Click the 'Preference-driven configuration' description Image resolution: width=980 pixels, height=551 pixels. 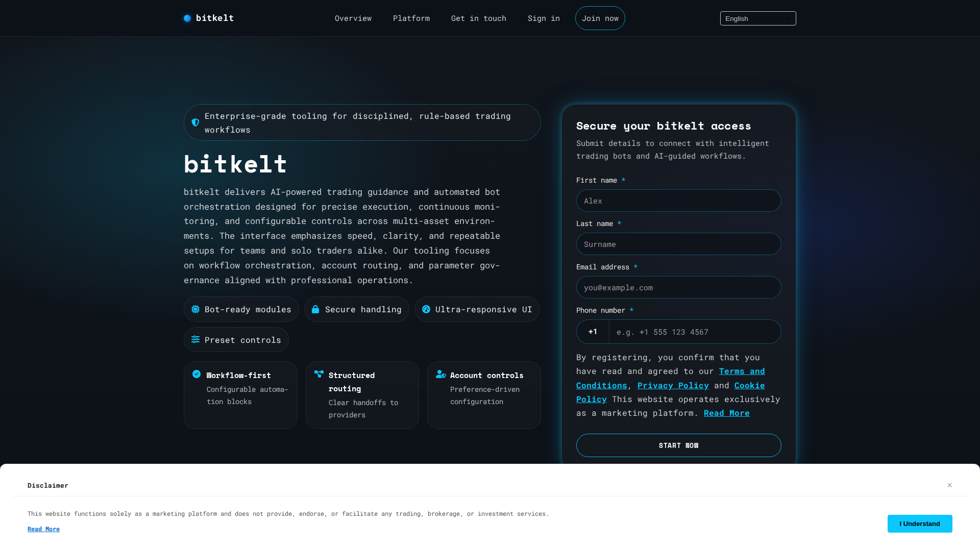pyautogui.click(x=485, y=395)
